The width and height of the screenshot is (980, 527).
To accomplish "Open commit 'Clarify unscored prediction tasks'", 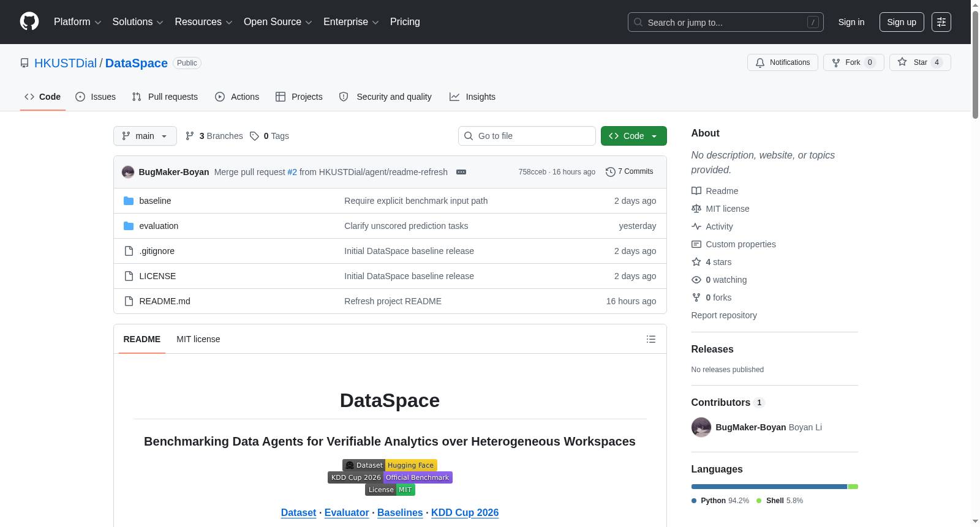I will (x=406, y=226).
